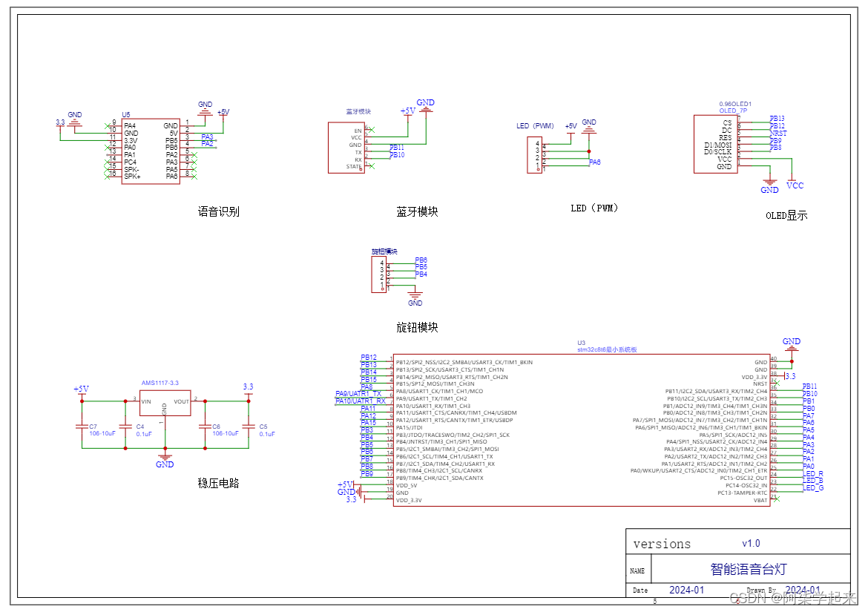Screen dimensions: 868x612
Task: Click the VDD_5V pin name on MCU
Action: [407, 486]
